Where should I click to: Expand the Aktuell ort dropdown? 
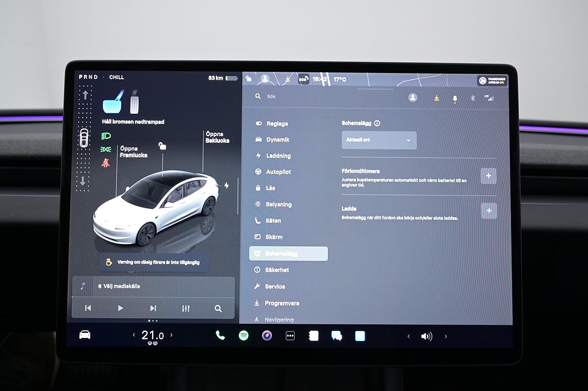tap(379, 140)
